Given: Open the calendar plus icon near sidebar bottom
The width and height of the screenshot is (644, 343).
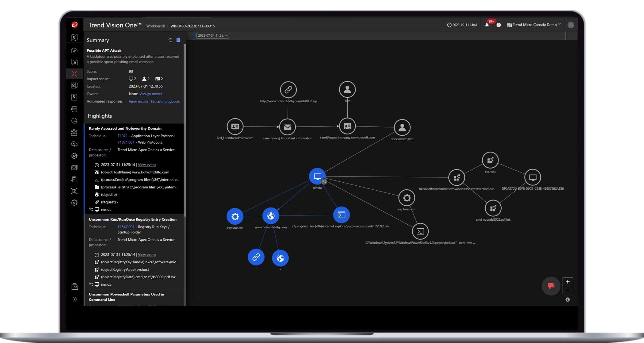Looking at the screenshot, I should point(75,287).
